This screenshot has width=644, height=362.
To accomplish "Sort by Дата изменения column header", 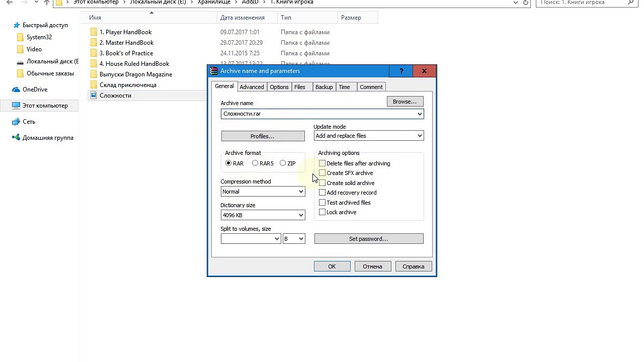I will 247,18.
